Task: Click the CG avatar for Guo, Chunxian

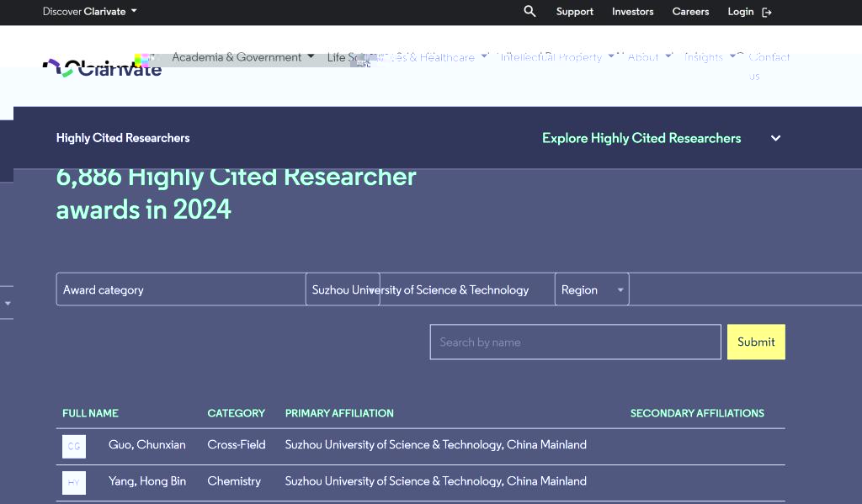Action: 74,446
